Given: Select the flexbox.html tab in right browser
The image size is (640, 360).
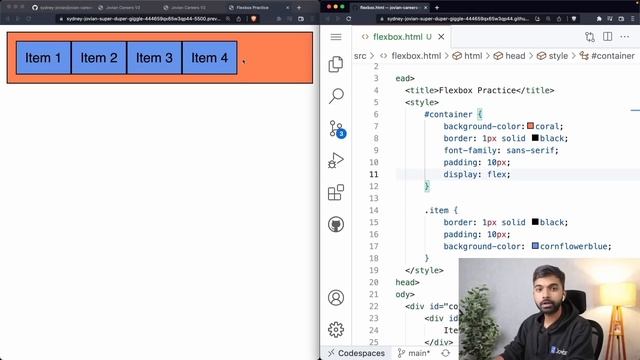Looking at the screenshot, I should coord(389,8).
